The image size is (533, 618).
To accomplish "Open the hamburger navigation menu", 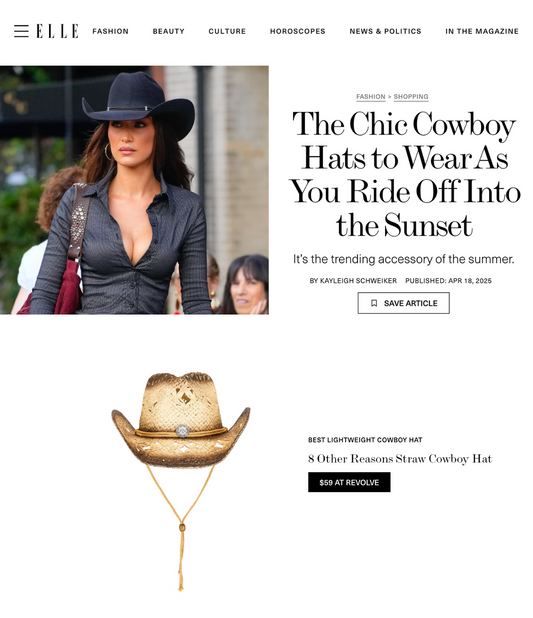I will tap(21, 31).
